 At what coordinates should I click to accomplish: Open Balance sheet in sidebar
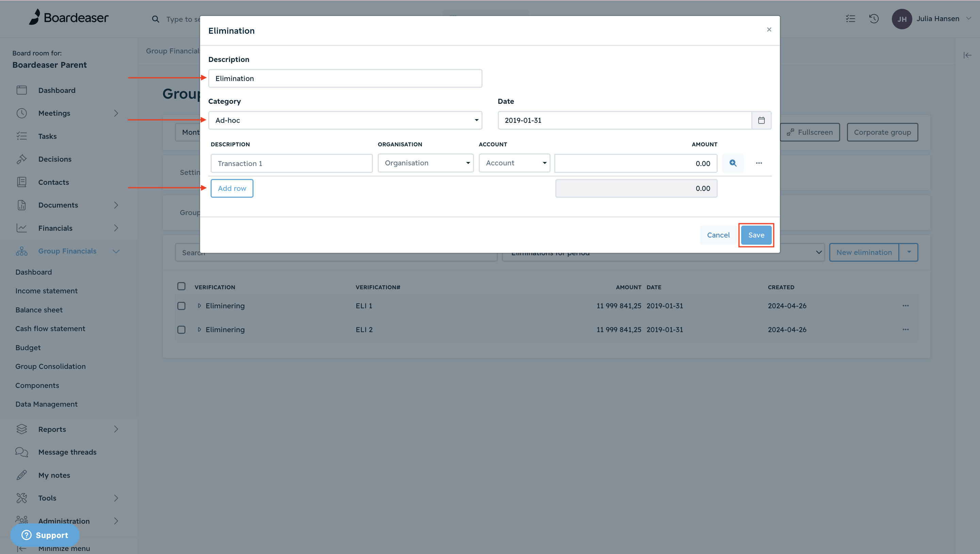(39, 310)
